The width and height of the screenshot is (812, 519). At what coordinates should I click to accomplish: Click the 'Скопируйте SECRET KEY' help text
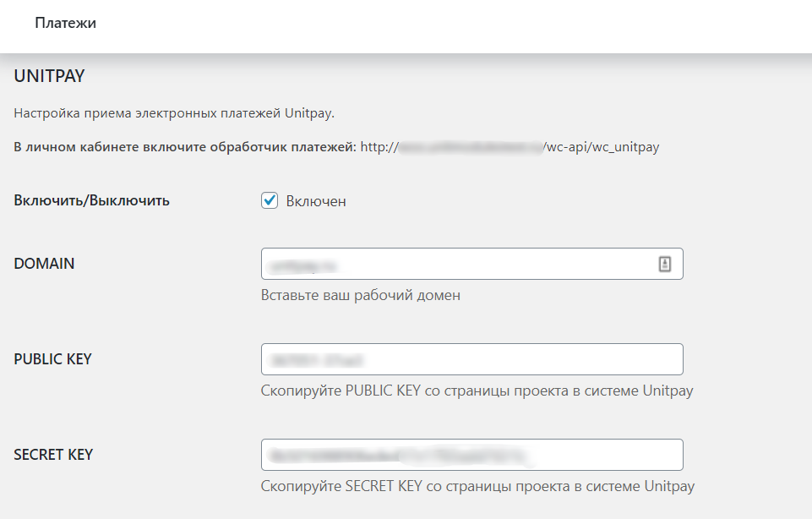pyautogui.click(x=477, y=486)
